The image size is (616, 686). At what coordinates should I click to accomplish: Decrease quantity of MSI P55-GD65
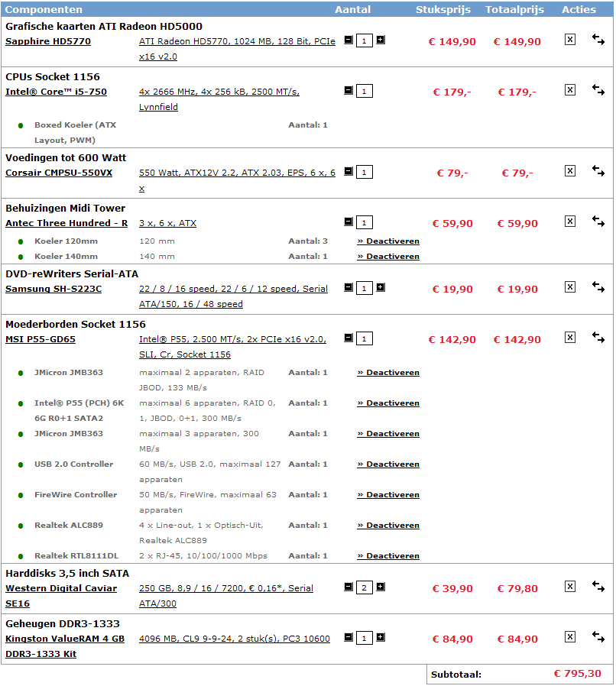349,338
